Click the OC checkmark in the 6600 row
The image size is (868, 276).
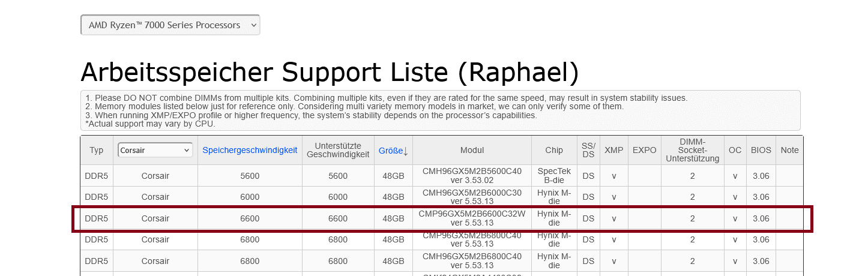(735, 218)
